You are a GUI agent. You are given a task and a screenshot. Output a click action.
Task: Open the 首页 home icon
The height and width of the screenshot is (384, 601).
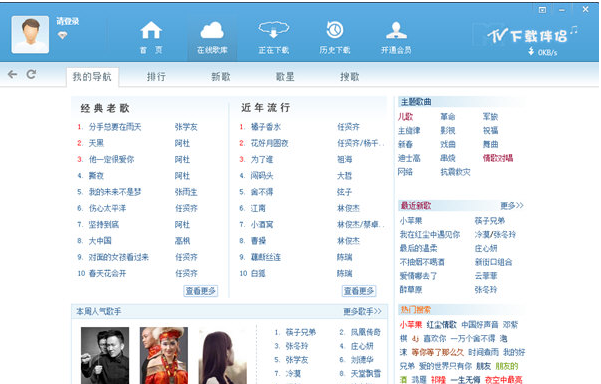151,30
